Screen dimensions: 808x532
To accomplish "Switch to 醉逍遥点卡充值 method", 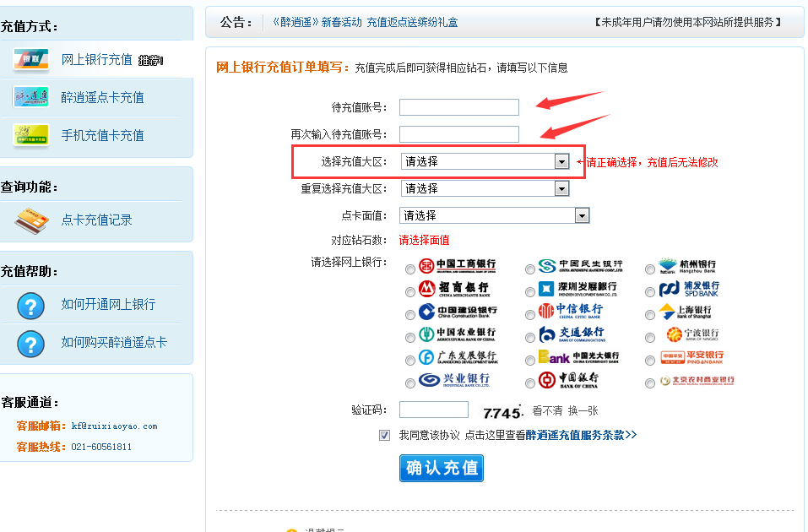I will tap(102, 97).
